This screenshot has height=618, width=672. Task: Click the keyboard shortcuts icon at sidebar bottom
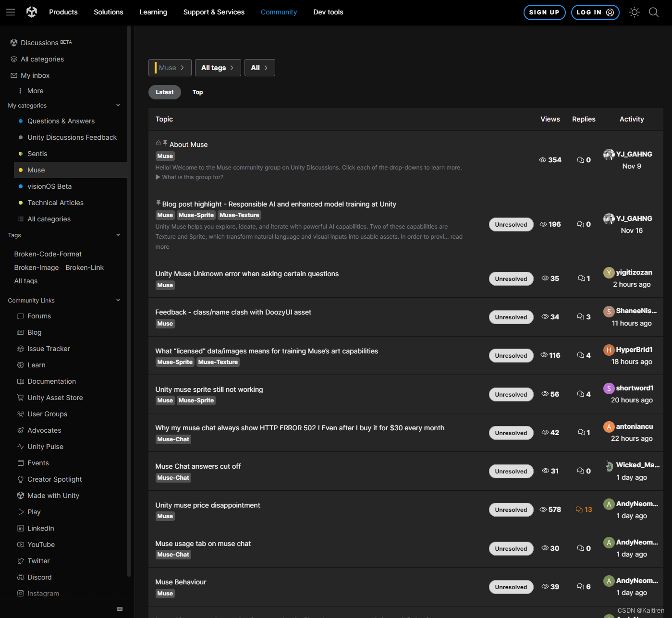(x=120, y=609)
